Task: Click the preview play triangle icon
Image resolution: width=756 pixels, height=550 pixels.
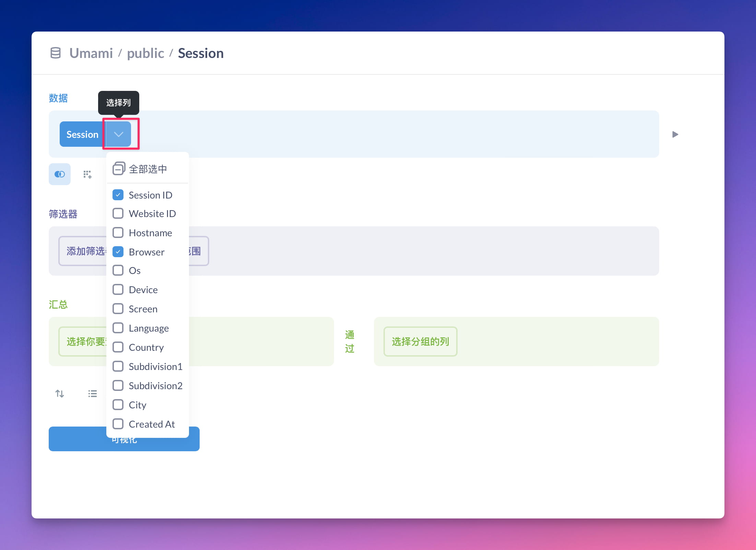Action: tap(675, 134)
